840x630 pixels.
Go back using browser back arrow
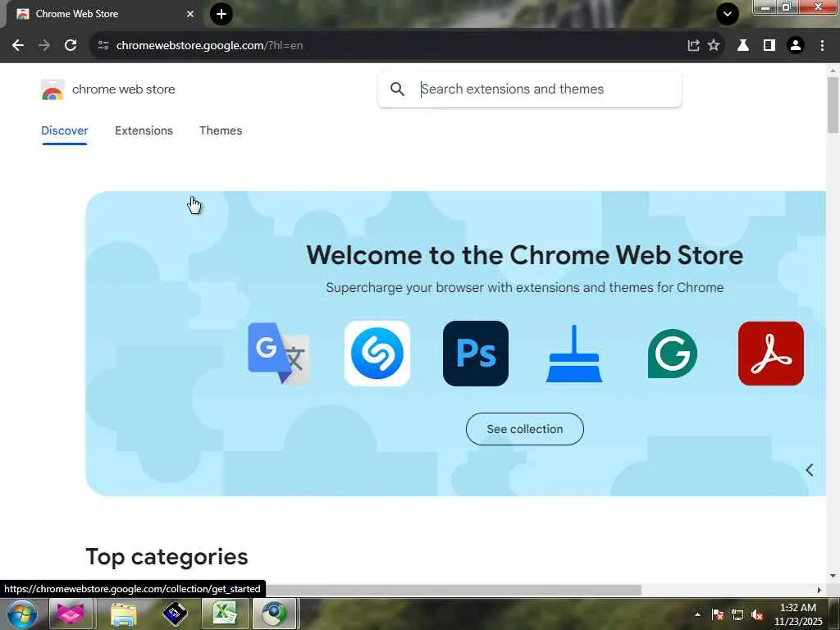(18, 46)
